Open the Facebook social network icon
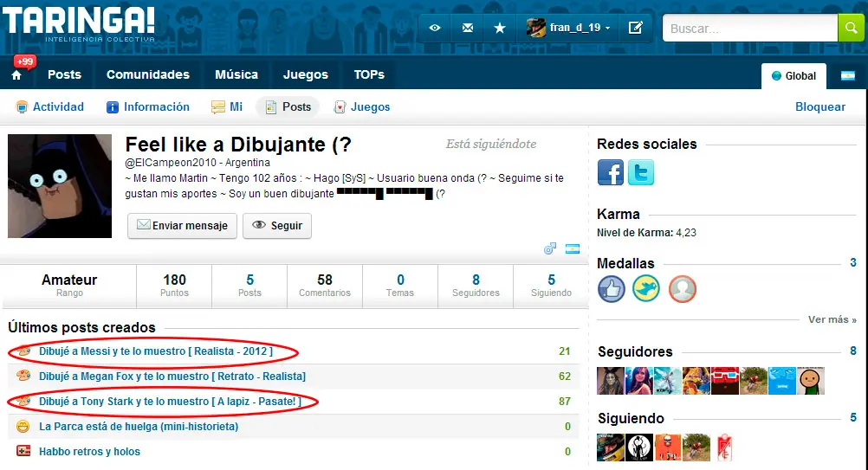The height and width of the screenshot is (470, 868). 611,172
